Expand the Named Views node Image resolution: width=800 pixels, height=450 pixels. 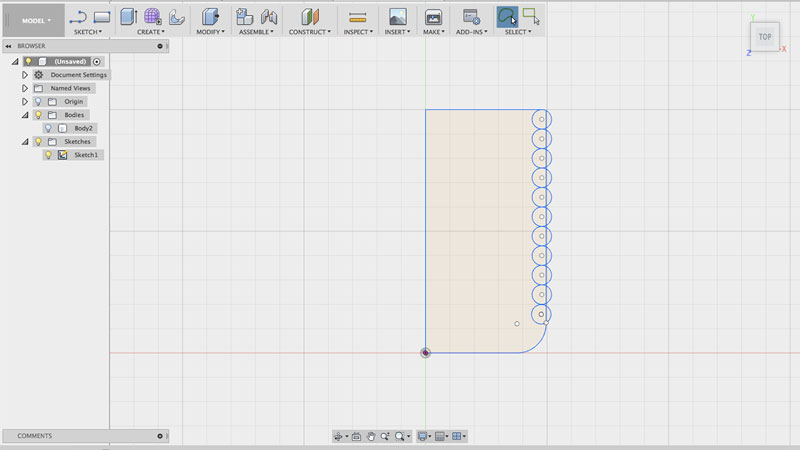point(24,88)
